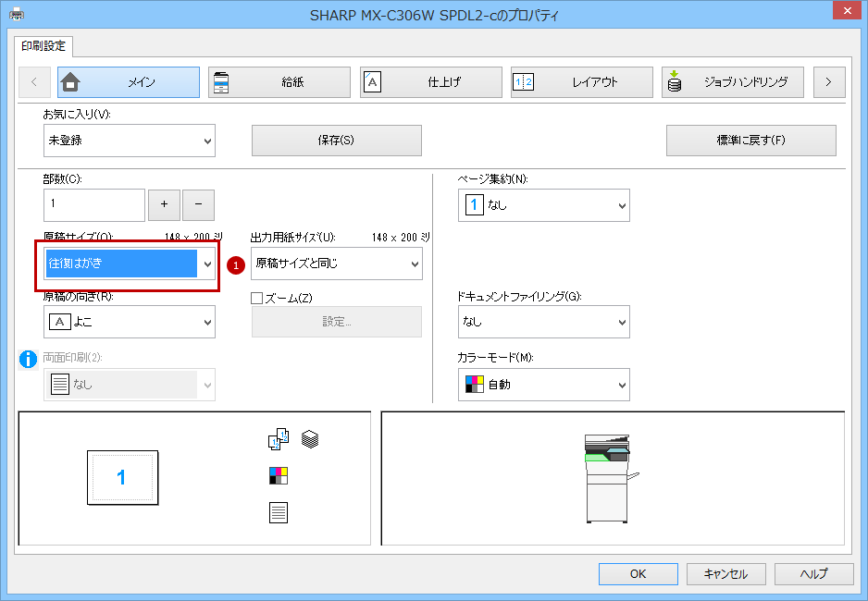Enable the ズーム(Z) checkbox
The height and width of the screenshot is (601, 868).
point(257,299)
